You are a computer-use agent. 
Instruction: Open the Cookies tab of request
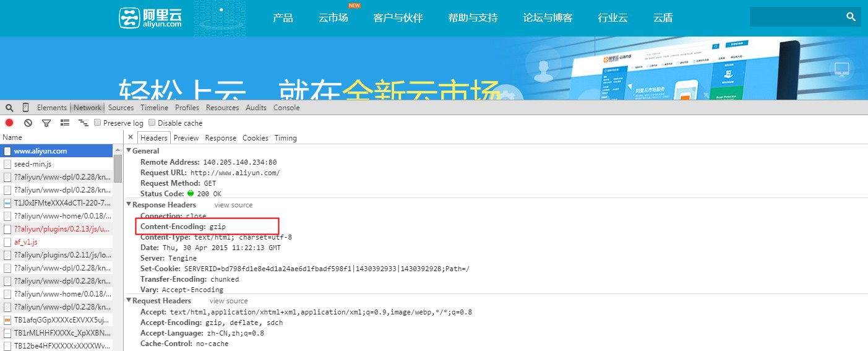tap(255, 138)
